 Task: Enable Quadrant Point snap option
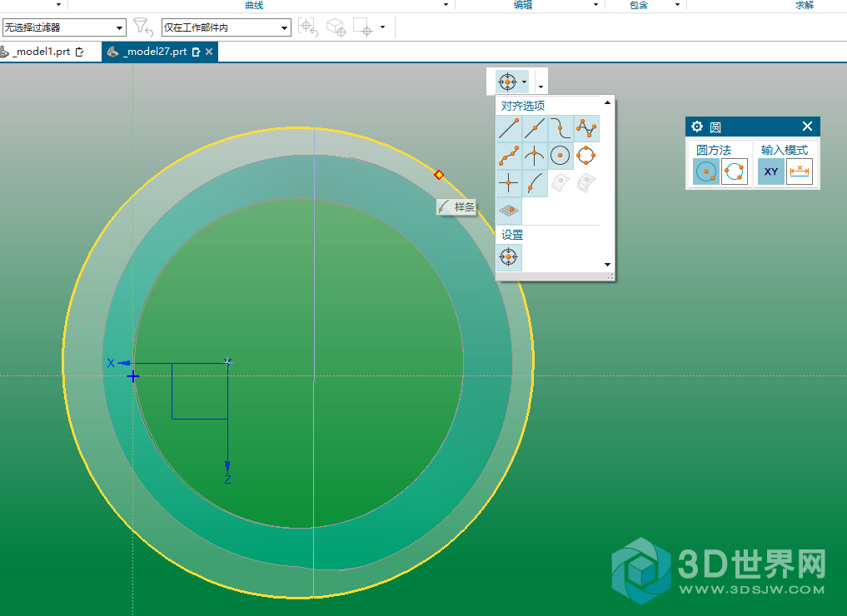click(x=586, y=156)
